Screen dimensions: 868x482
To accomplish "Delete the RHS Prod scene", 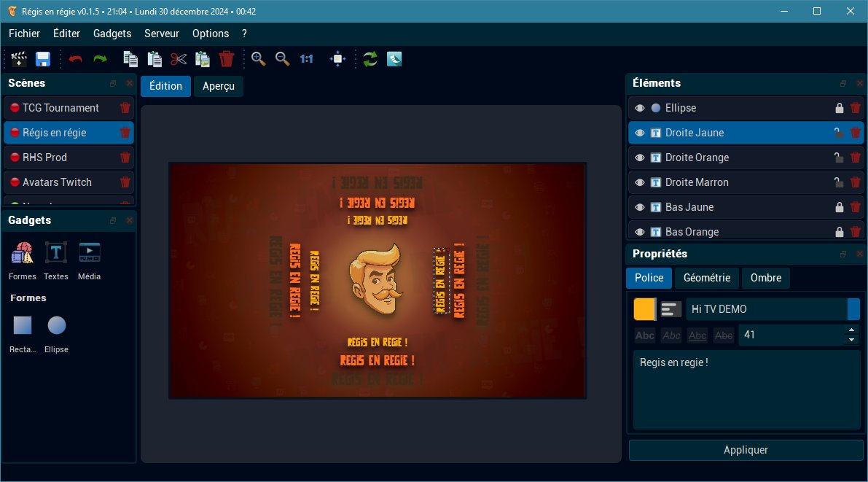I will 125,158.
